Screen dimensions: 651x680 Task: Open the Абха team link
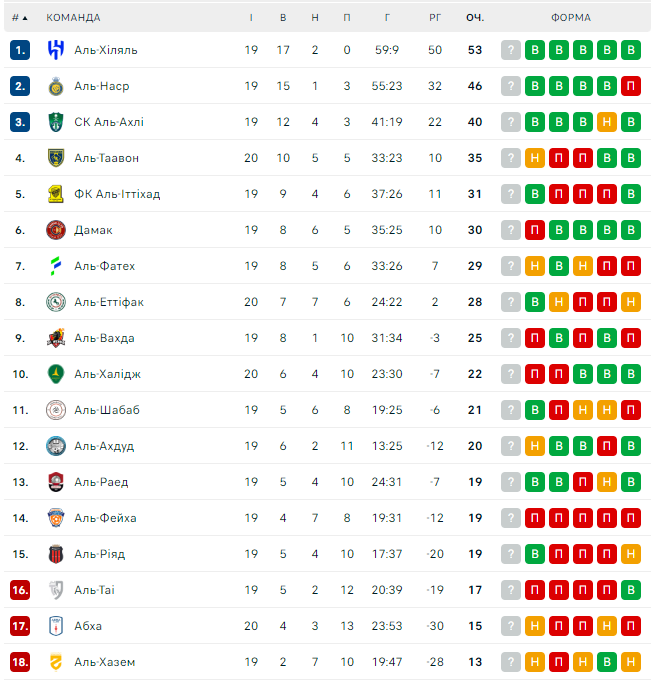tap(88, 626)
